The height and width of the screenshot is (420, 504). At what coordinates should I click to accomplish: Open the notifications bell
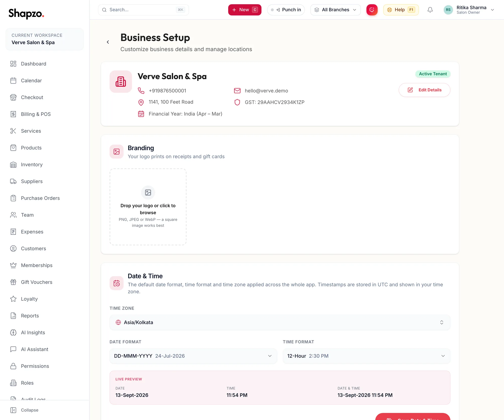[430, 10]
